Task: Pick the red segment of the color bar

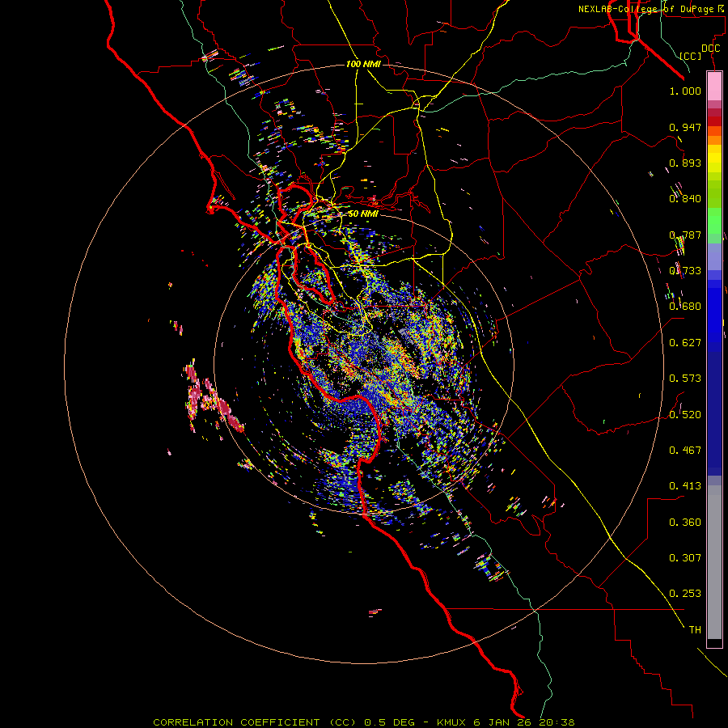Action: point(714,121)
